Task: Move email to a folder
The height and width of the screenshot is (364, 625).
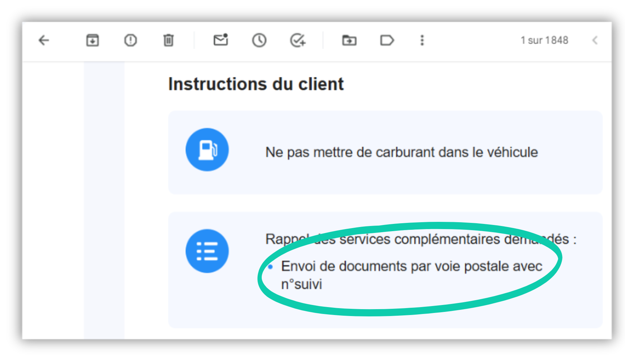Action: tap(349, 40)
